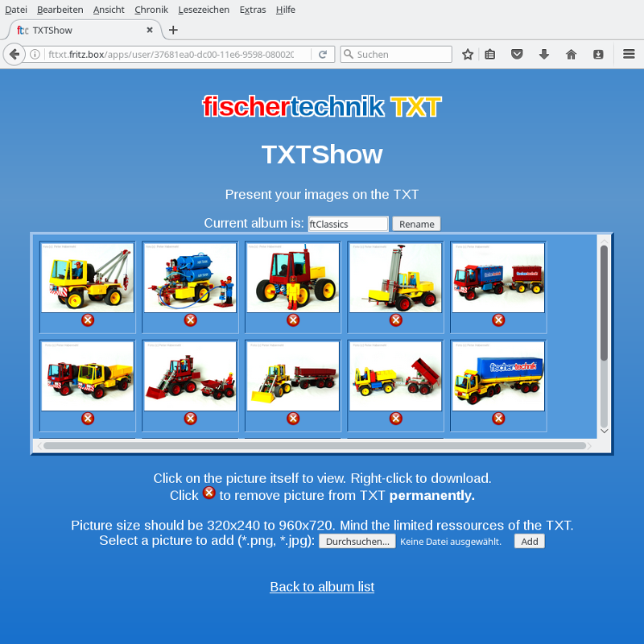This screenshot has height=644, width=644.
Task: Remove the forklift picture
Action: click(x=395, y=320)
